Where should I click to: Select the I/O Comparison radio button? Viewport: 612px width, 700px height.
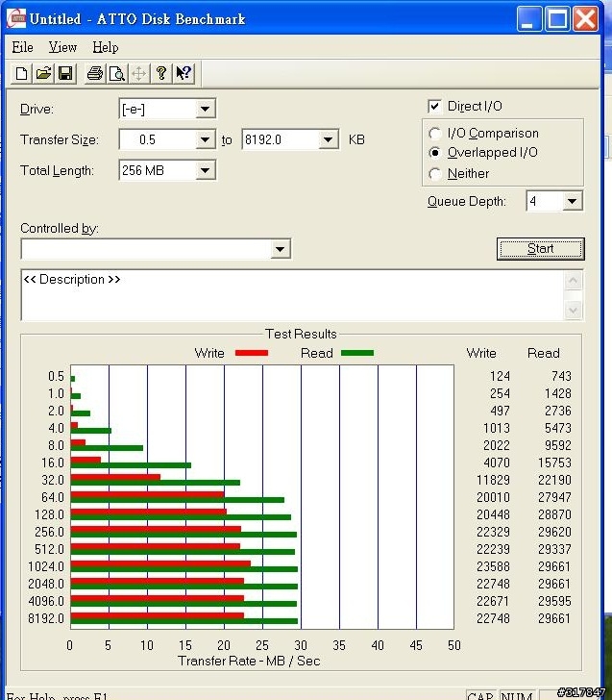(435, 134)
